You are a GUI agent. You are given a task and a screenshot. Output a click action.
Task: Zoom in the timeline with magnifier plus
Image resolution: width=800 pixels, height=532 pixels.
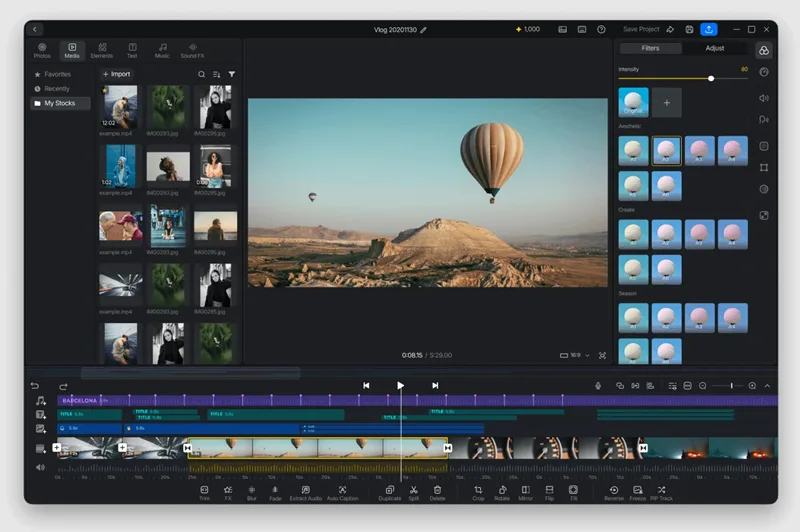coord(752,386)
